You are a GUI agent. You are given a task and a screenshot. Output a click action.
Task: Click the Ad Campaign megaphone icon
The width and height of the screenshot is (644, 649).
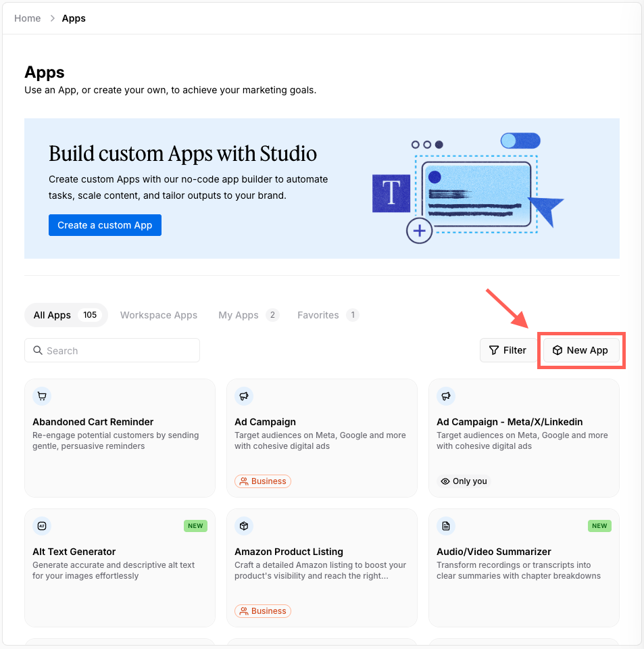coord(244,396)
